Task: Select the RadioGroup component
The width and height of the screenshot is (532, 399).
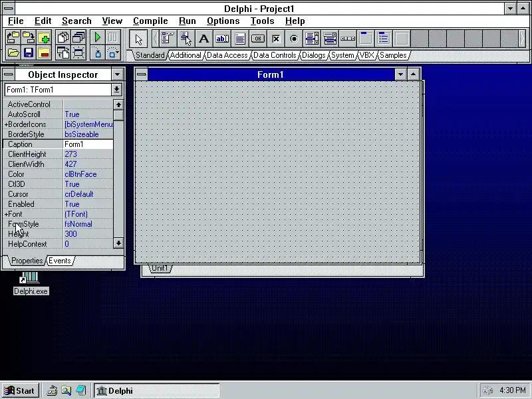Action: (384, 39)
